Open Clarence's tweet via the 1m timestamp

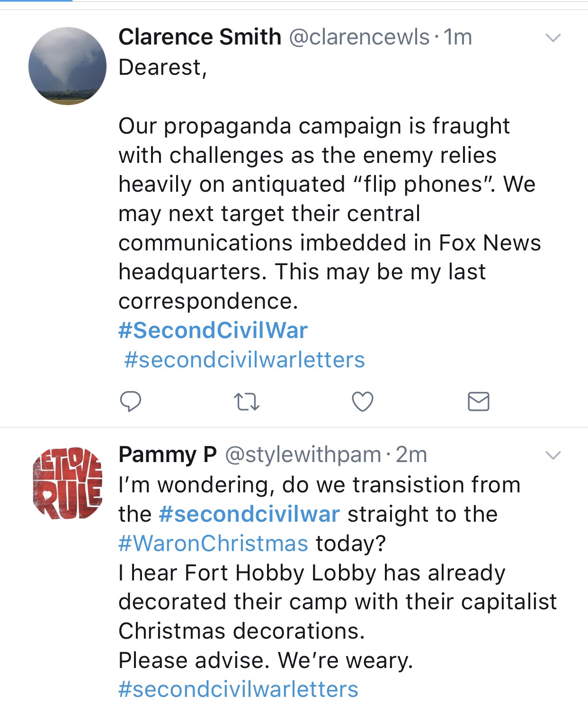coord(458,37)
